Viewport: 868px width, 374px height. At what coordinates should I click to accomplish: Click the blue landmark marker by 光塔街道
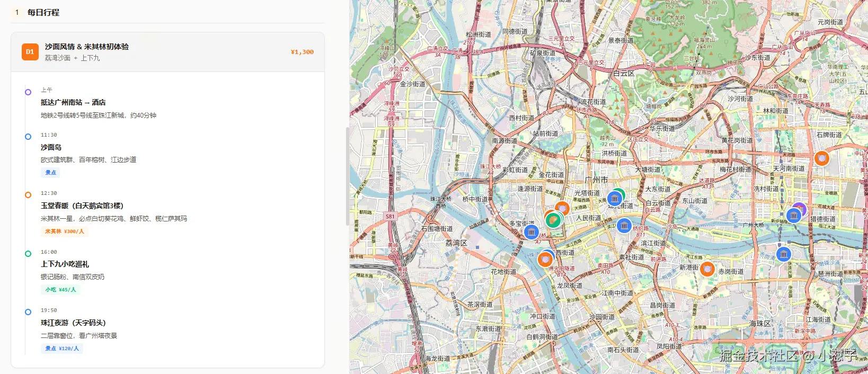click(x=614, y=199)
